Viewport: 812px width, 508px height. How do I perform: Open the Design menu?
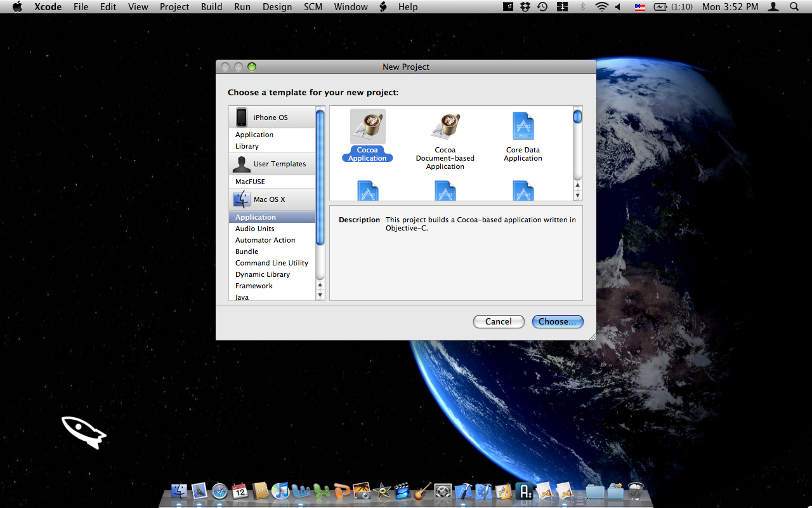pyautogui.click(x=277, y=7)
